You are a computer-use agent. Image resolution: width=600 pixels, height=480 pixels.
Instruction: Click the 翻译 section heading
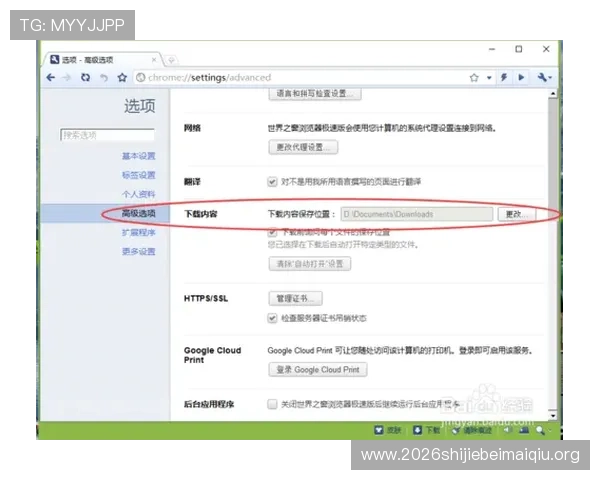pyautogui.click(x=192, y=182)
